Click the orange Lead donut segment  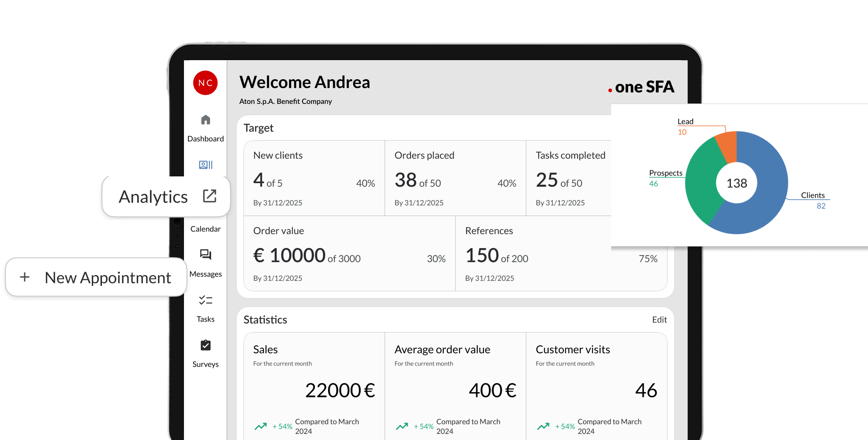728,147
